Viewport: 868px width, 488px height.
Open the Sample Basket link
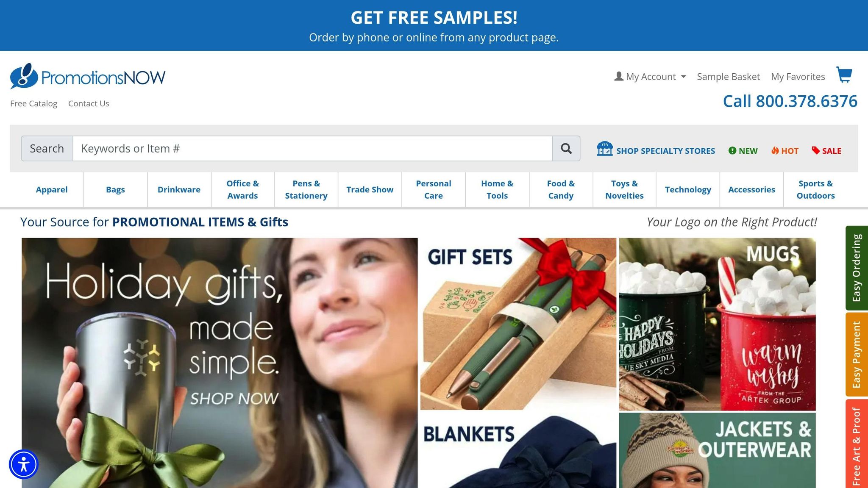[x=728, y=77]
